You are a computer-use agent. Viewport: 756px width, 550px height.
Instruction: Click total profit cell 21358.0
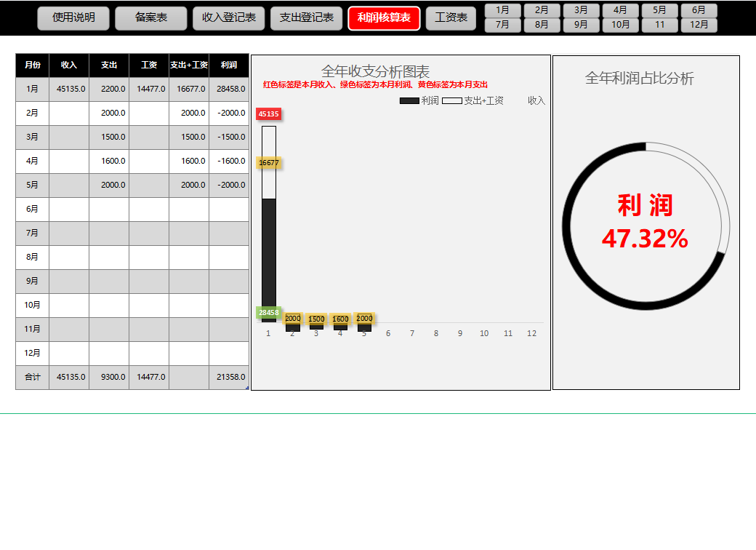point(229,378)
